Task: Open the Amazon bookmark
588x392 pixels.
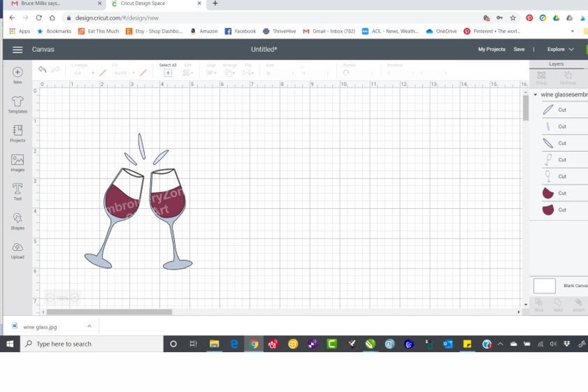Action: 204,31
